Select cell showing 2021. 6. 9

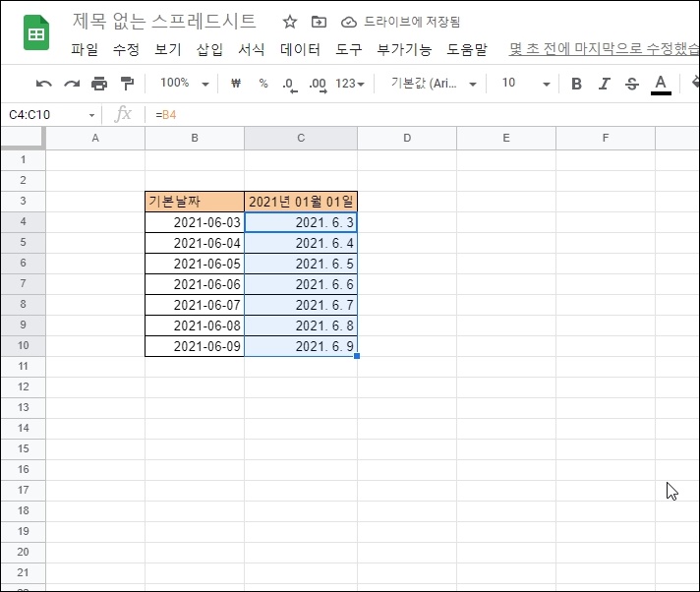coord(301,345)
